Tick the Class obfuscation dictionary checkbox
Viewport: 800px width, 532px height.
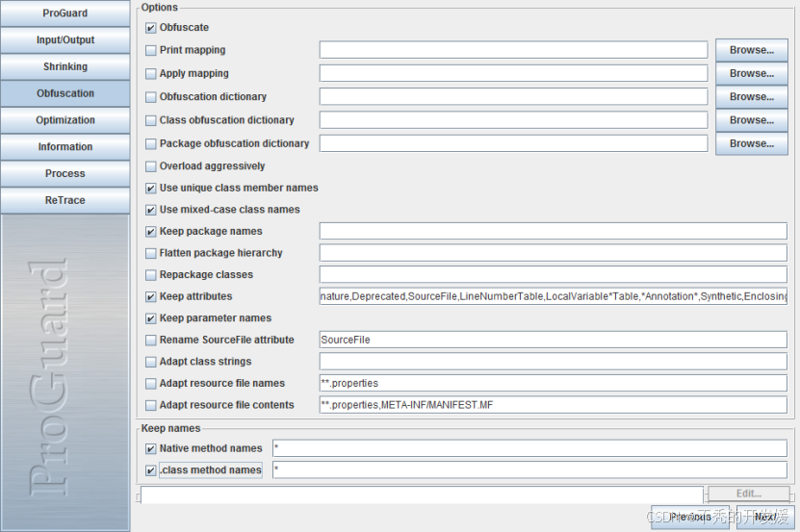150,120
